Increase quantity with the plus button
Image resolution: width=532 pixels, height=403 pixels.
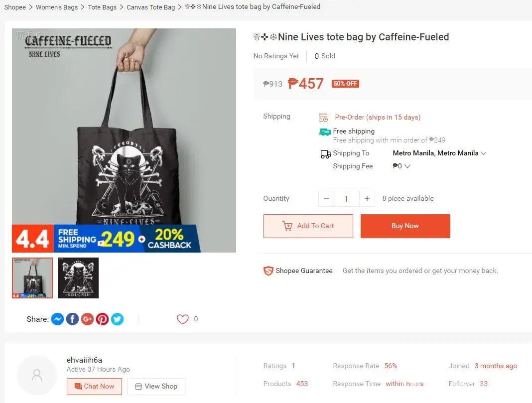click(367, 199)
